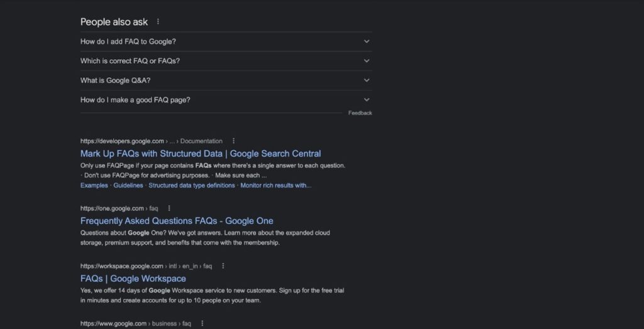Click the https://one.google.com › faq URL
The width and height of the screenshot is (644, 329).
click(x=119, y=208)
